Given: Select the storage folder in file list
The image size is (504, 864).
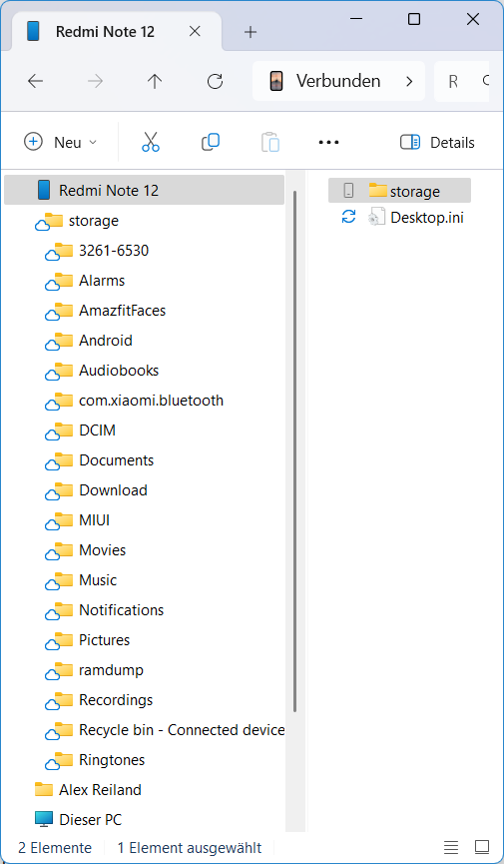Looking at the screenshot, I should click(399, 191).
